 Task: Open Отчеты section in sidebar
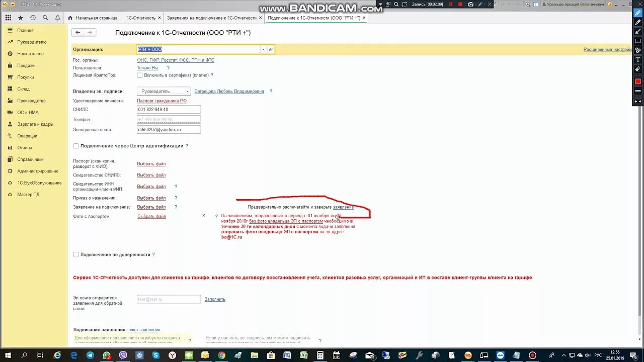[25, 148]
